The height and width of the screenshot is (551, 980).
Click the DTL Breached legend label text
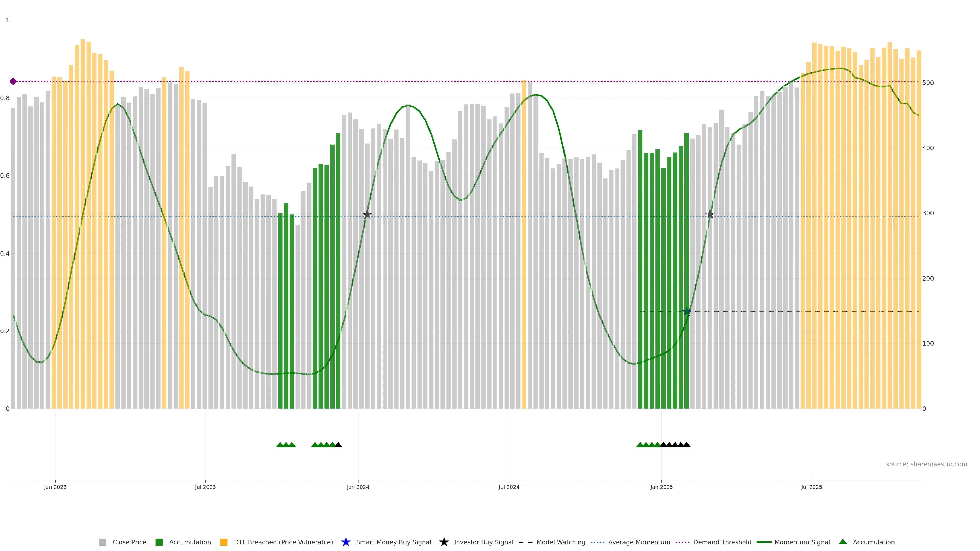point(283,542)
